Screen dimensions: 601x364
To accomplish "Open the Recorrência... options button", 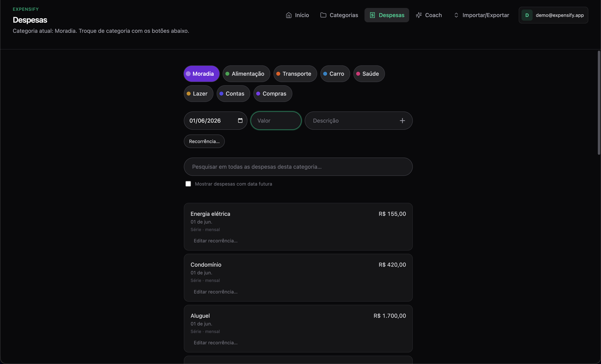I will click(204, 141).
